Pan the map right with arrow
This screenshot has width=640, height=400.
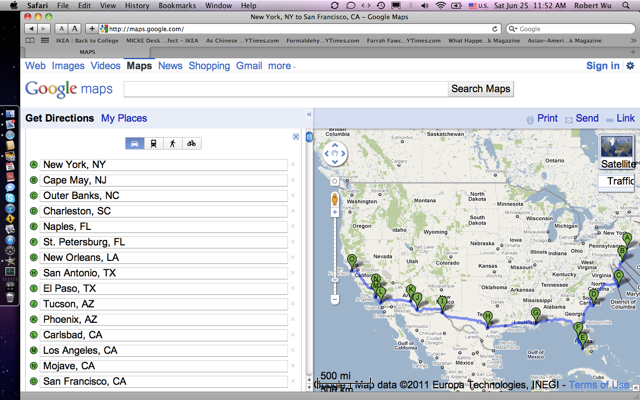coord(343,153)
